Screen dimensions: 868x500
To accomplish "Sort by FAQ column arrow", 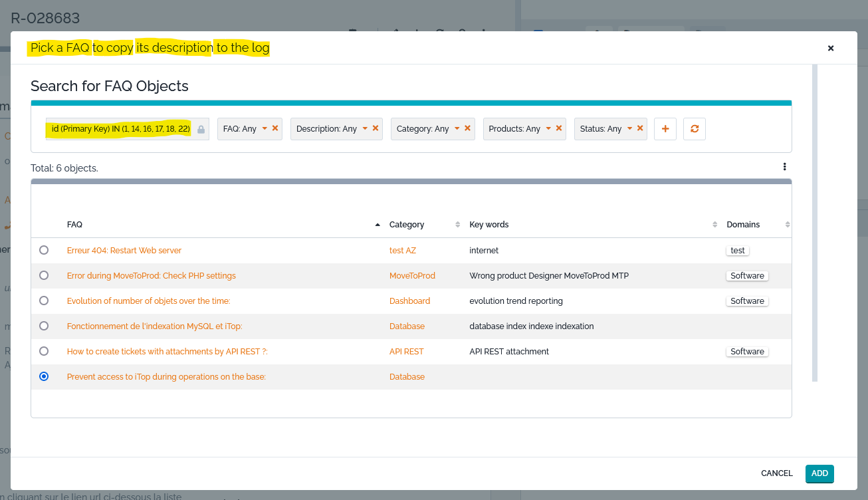I will coord(378,225).
